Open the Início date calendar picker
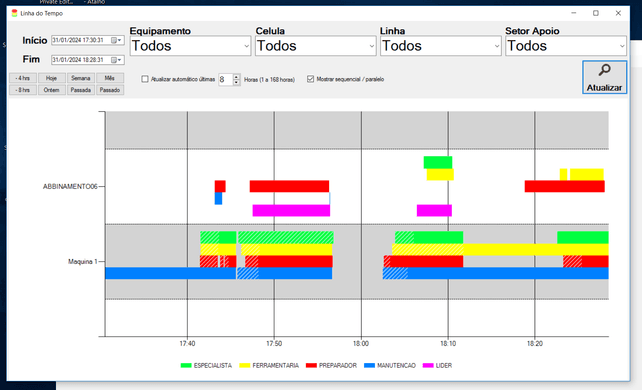The image size is (642, 390). point(116,40)
